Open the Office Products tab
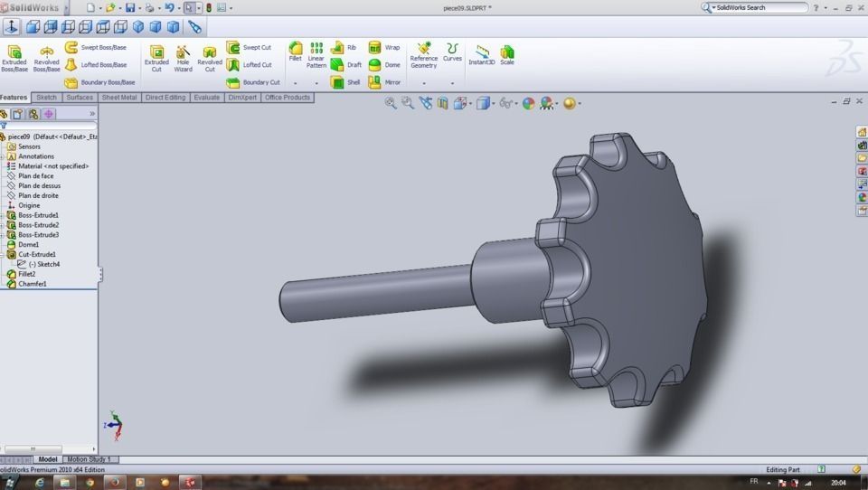Image resolution: width=868 pixels, height=490 pixels. (x=288, y=98)
